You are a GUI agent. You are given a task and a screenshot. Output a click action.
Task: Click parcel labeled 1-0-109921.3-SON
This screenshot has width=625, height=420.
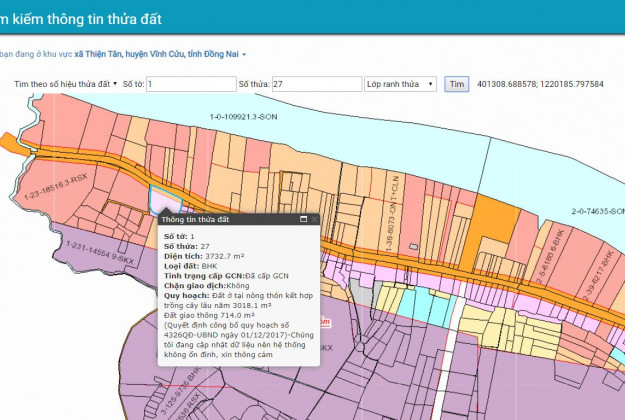coord(243,117)
